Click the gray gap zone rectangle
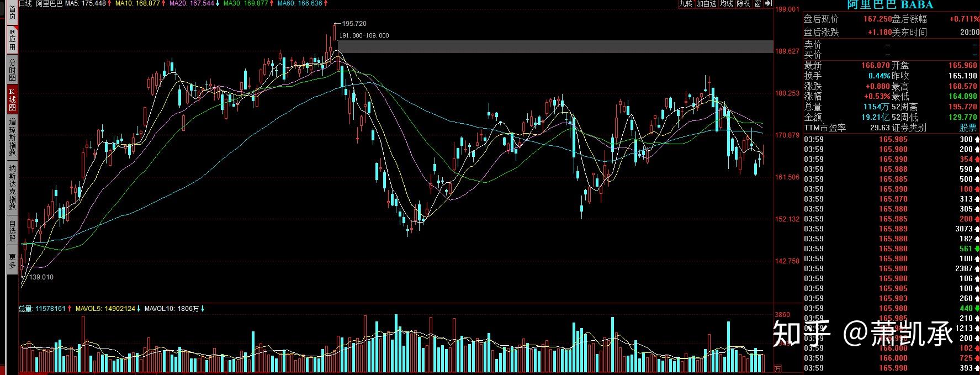Screen dimensions: 980x375 click(555, 47)
